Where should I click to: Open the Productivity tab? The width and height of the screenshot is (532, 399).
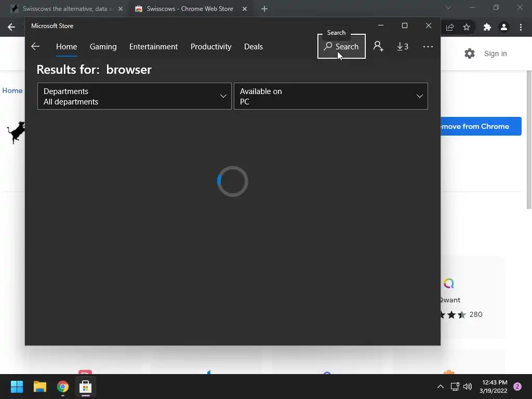[x=211, y=46]
